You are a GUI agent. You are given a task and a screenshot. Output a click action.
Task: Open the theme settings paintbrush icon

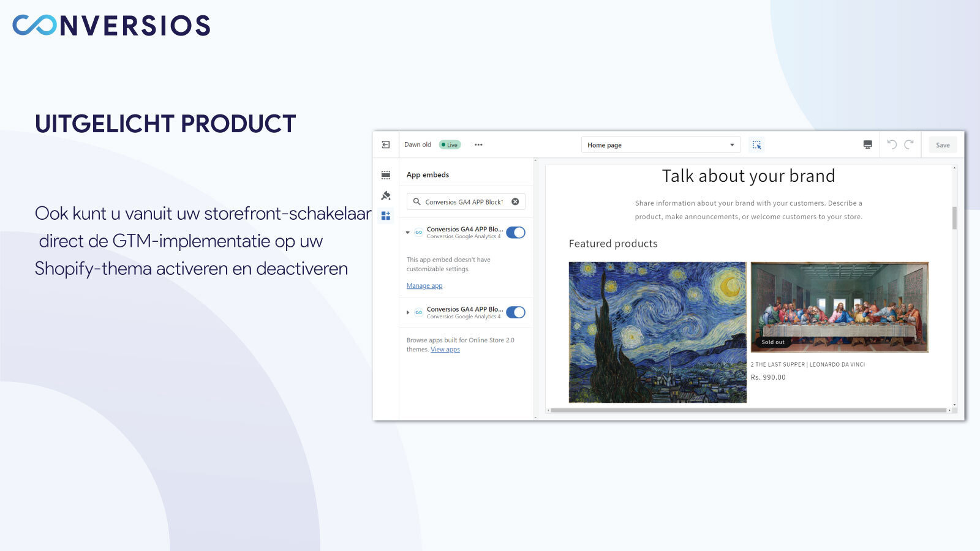(x=386, y=196)
